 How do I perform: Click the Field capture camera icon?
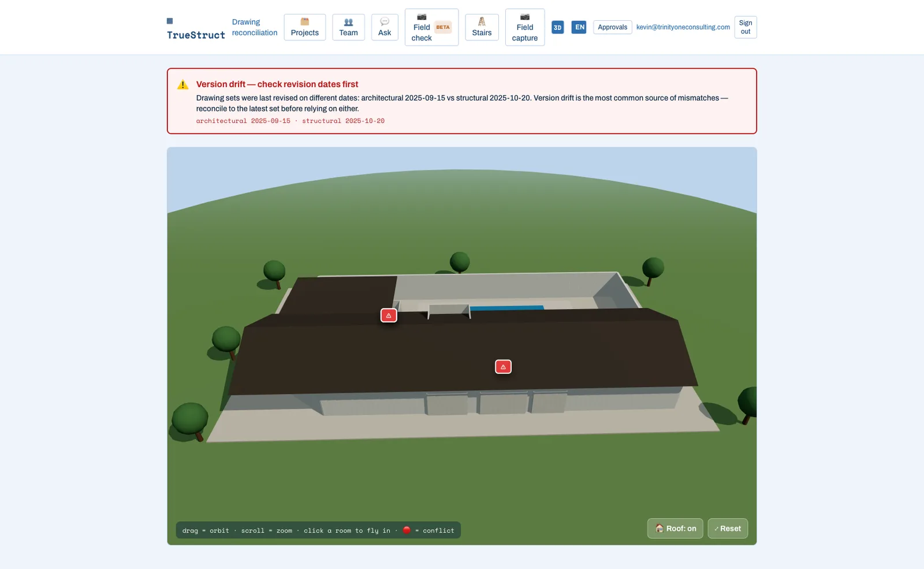525,17
